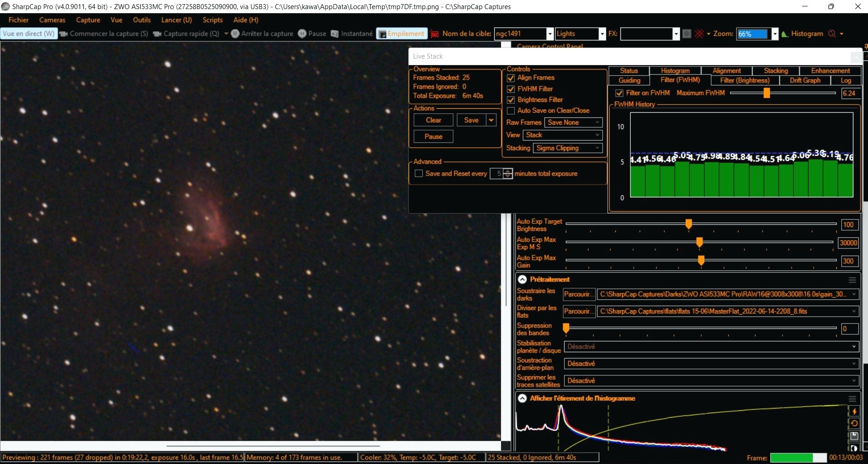Reset histogram stretch with circular arrow icon
The height and width of the screenshot is (464, 868).
point(854,424)
